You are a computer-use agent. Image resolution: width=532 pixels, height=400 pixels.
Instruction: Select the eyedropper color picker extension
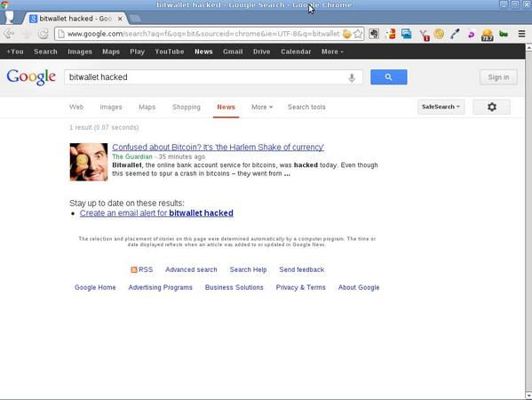pos(455,34)
